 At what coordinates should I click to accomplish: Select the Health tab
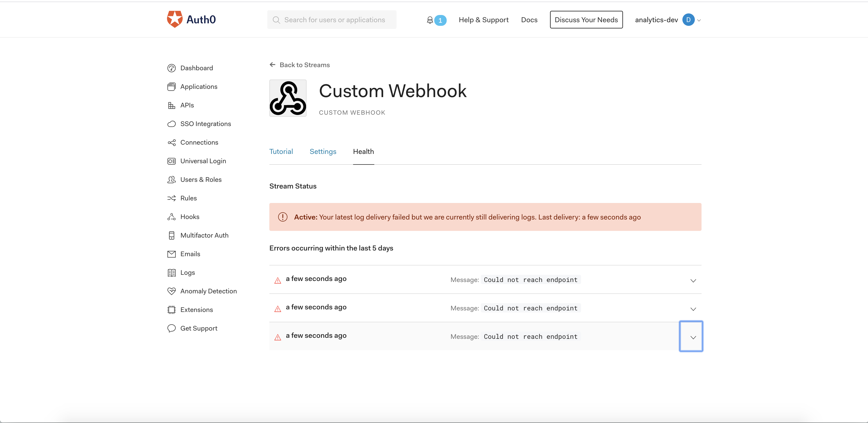(x=363, y=152)
